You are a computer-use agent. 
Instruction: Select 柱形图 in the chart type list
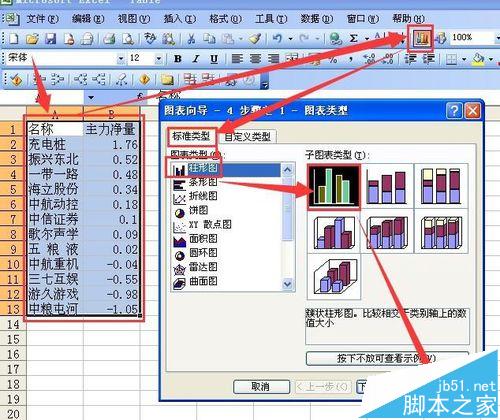pyautogui.click(x=226, y=169)
